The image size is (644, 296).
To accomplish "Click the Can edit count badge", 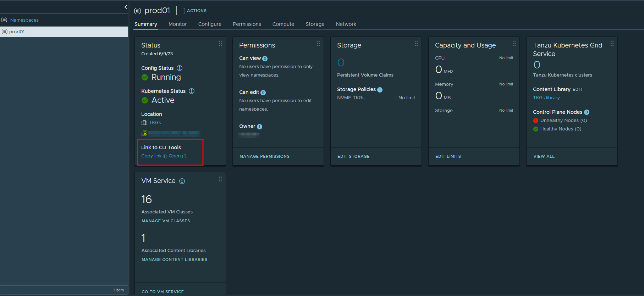I will click(263, 93).
